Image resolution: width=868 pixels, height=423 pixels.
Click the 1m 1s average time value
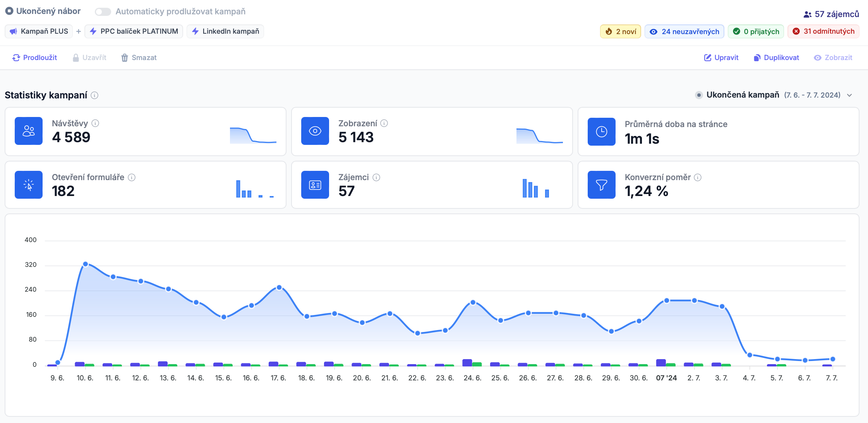[x=642, y=139]
